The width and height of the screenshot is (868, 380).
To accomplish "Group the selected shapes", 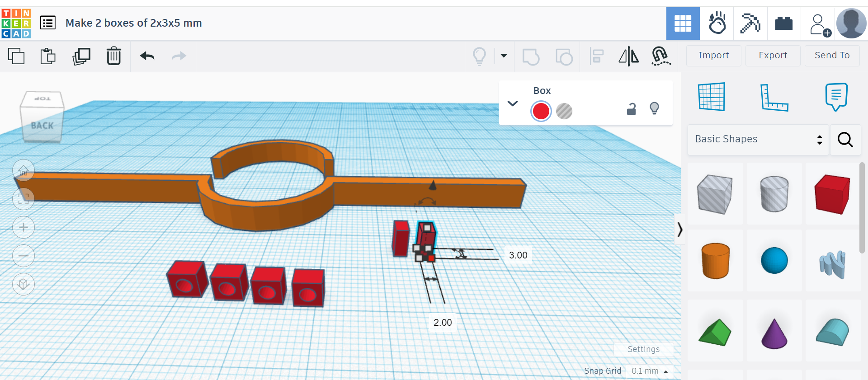I will tap(531, 57).
